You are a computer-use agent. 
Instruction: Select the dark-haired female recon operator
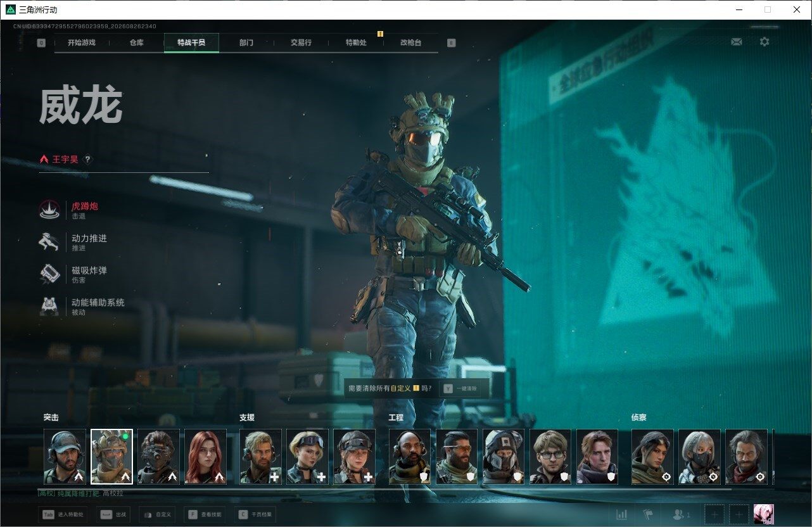click(x=652, y=457)
